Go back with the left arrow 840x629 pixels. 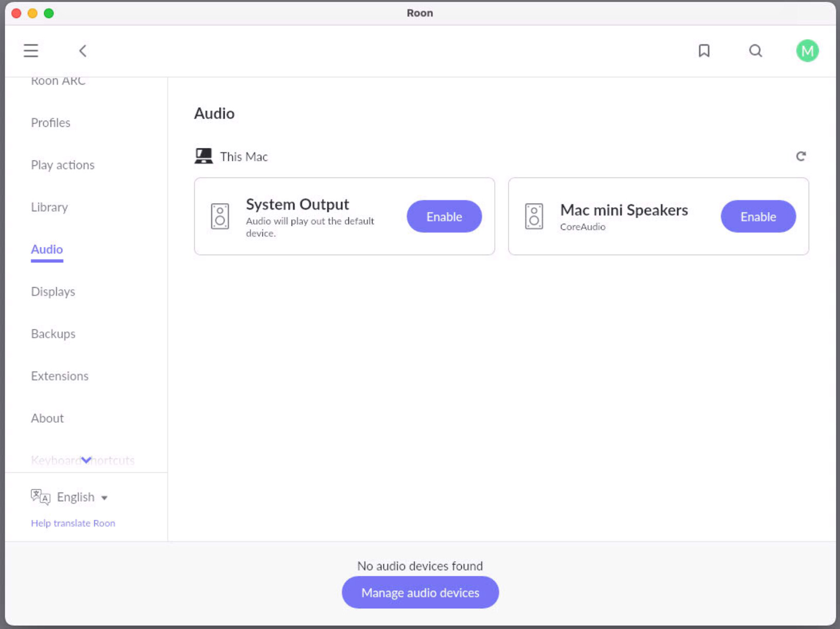82,51
